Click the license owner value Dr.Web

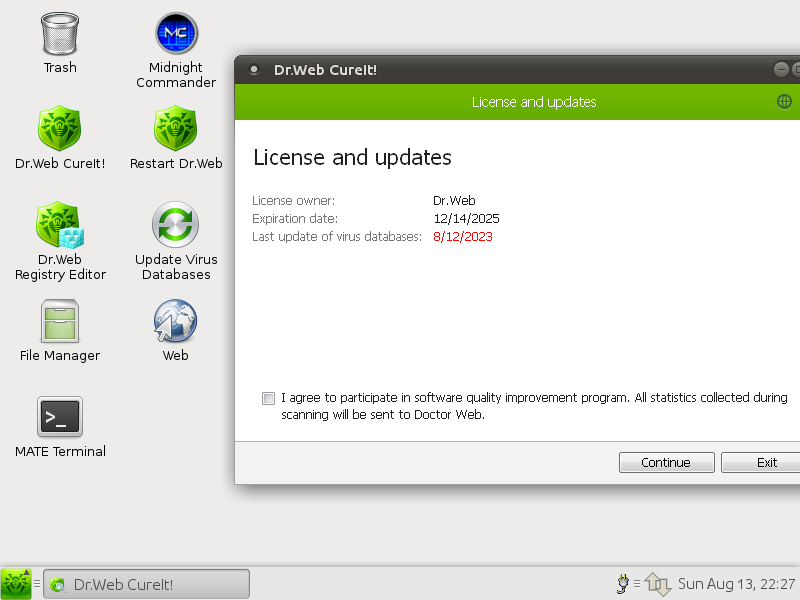pos(454,201)
